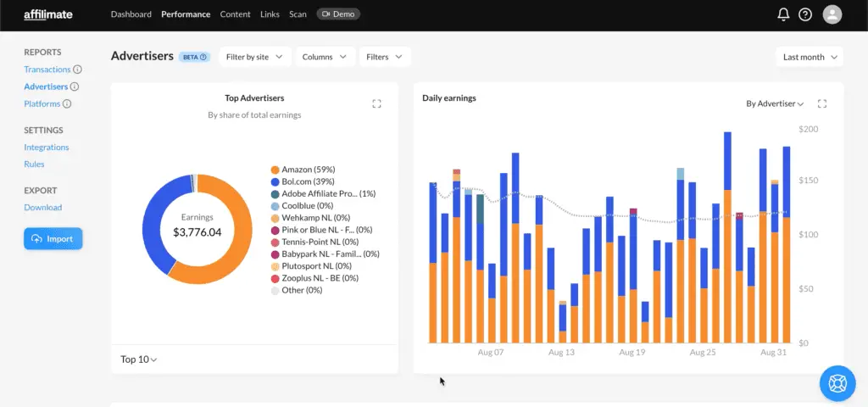Expand Daily earnings chart to fullscreen
This screenshot has height=407, width=868.
coord(822,103)
